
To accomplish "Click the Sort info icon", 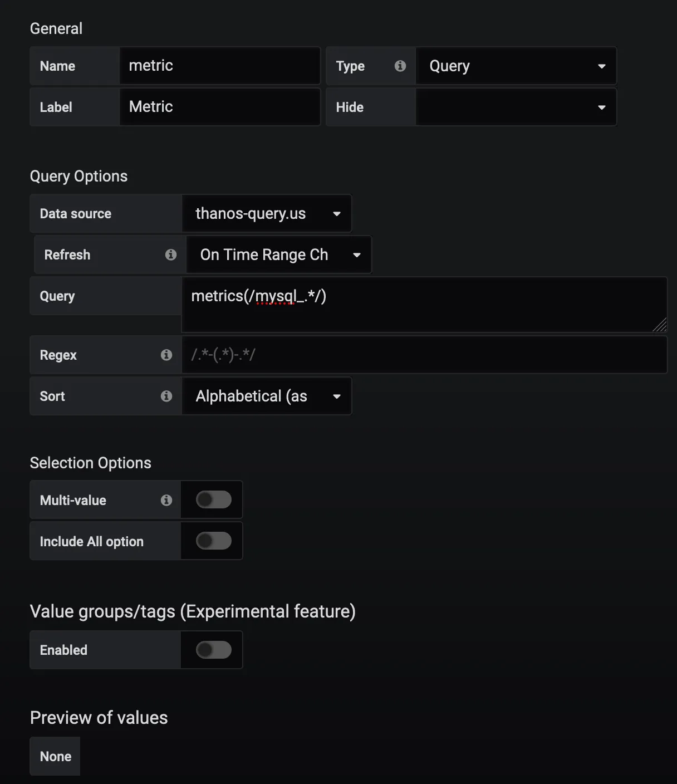I will (x=166, y=396).
